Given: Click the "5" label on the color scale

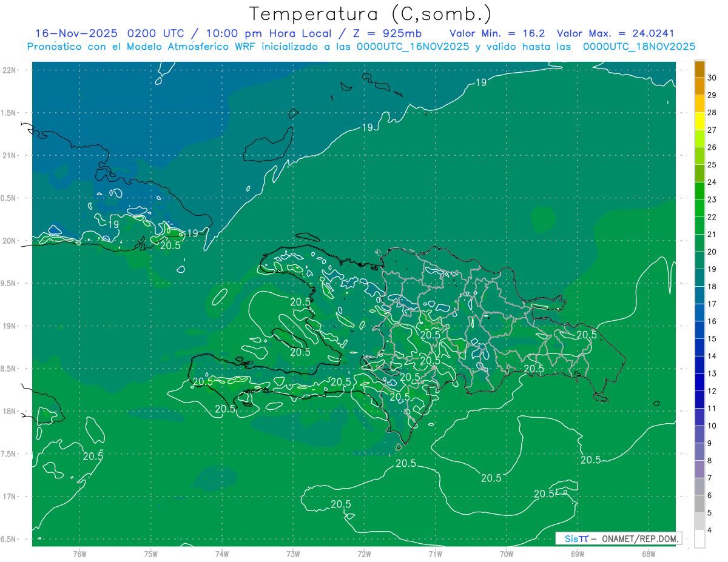Looking at the screenshot, I should (710, 512).
